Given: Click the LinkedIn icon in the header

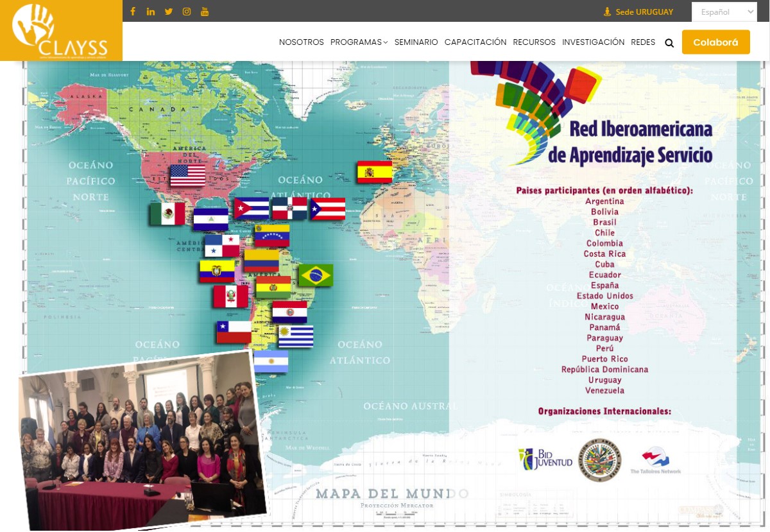Looking at the screenshot, I should point(151,11).
